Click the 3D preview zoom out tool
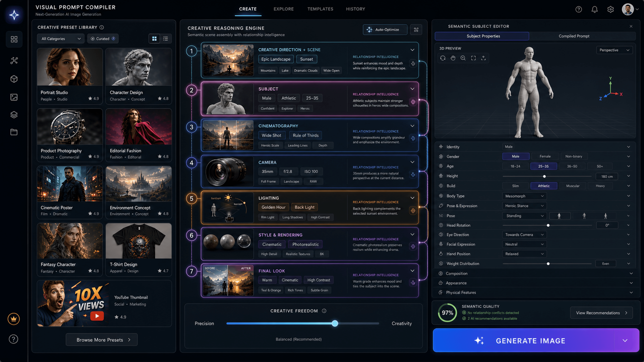This screenshot has width=644, height=362. coord(463,58)
